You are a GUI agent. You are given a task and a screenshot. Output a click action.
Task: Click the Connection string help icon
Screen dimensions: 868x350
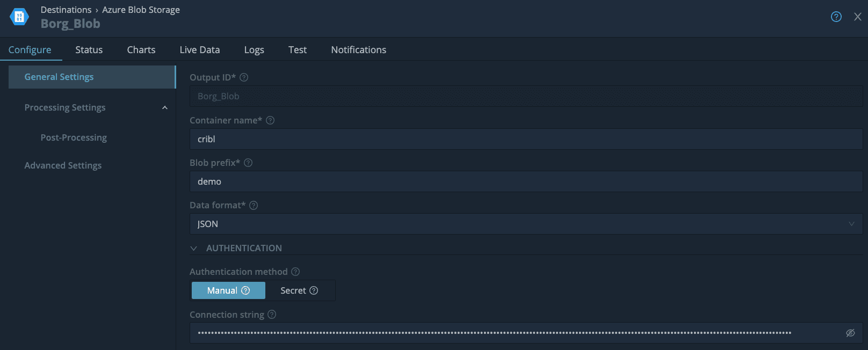coord(272,315)
